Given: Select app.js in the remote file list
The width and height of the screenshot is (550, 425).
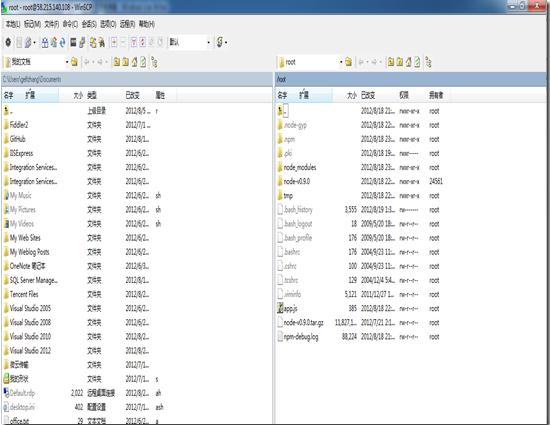Looking at the screenshot, I should point(290,308).
